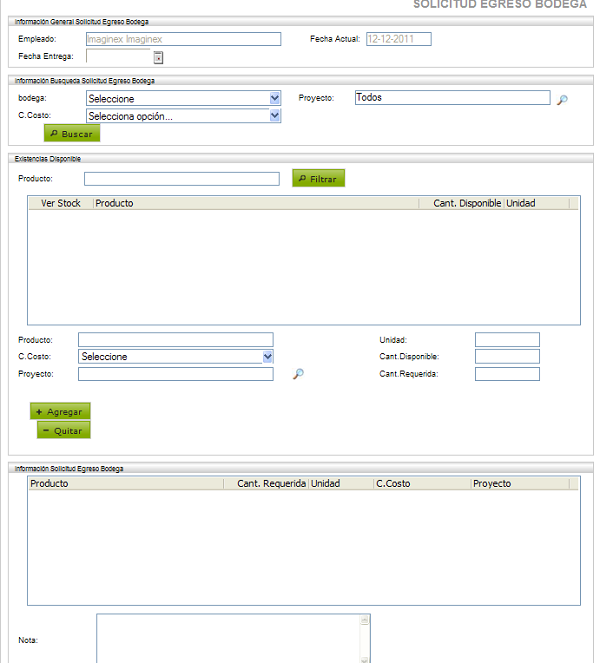Click the Existencias Disponible section heading
The image size is (600, 663).
[x=48, y=159]
